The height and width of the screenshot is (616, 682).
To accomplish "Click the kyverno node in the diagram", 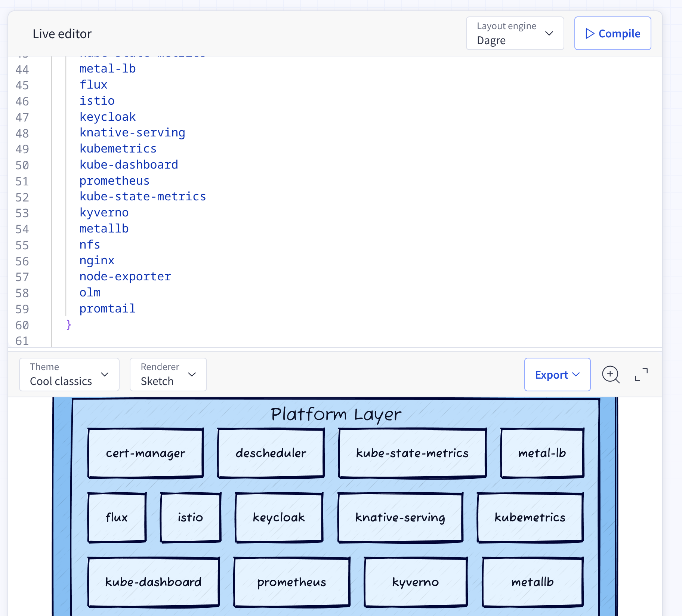I will [x=415, y=582].
